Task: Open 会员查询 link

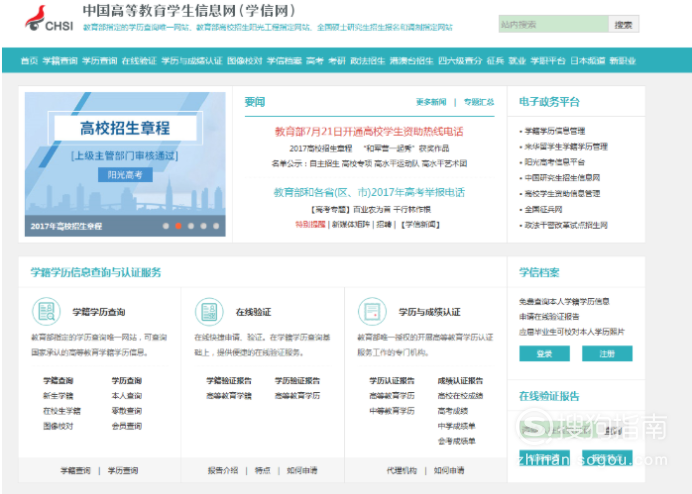Action: 127,426
